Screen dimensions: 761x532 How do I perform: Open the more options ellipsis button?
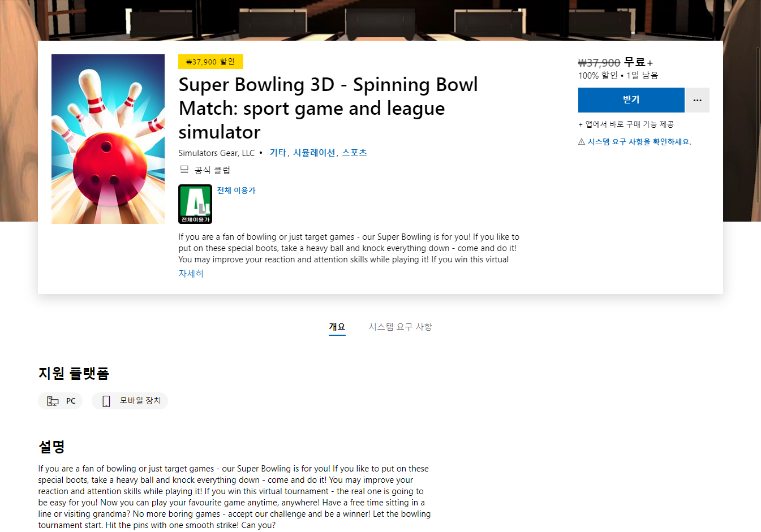698,100
